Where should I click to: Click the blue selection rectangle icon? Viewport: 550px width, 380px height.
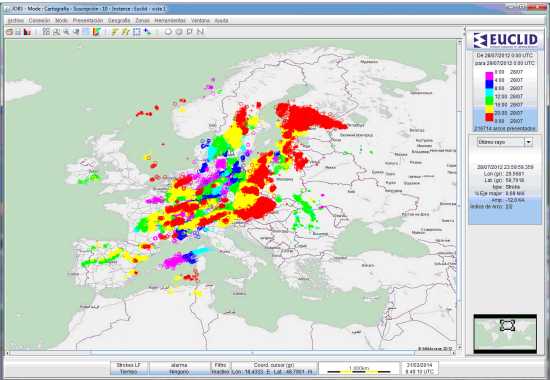pos(136,32)
